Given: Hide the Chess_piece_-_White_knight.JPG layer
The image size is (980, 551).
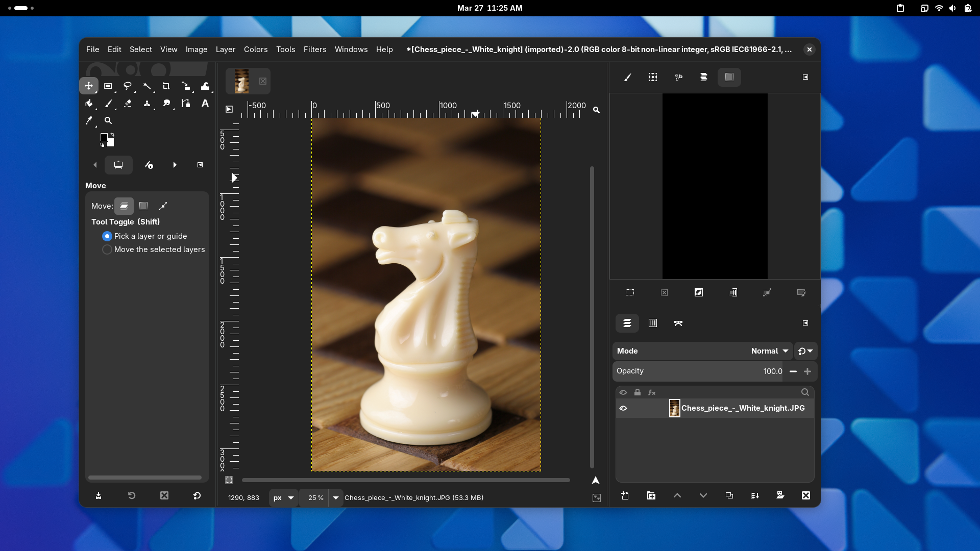Looking at the screenshot, I should 623,408.
